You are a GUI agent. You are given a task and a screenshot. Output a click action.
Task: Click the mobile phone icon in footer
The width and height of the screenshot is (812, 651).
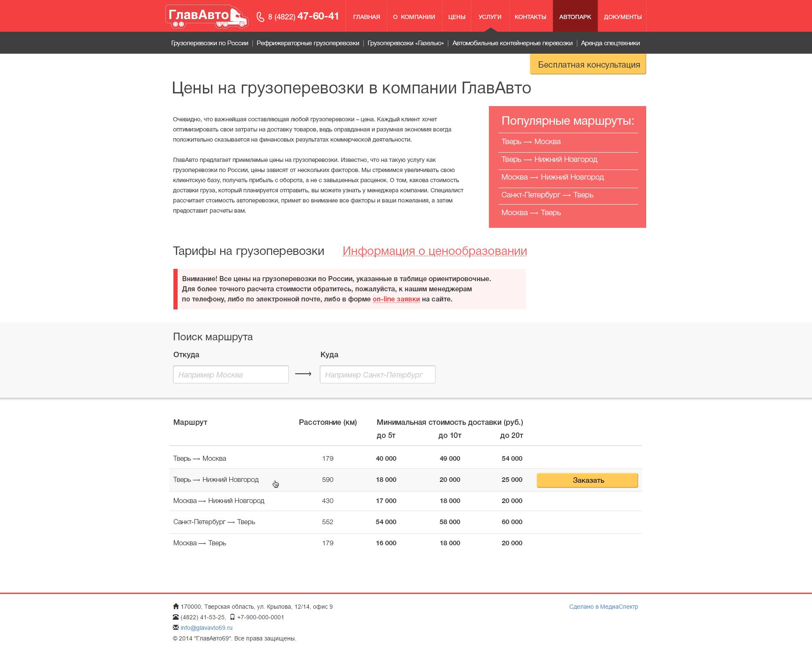[232, 617]
